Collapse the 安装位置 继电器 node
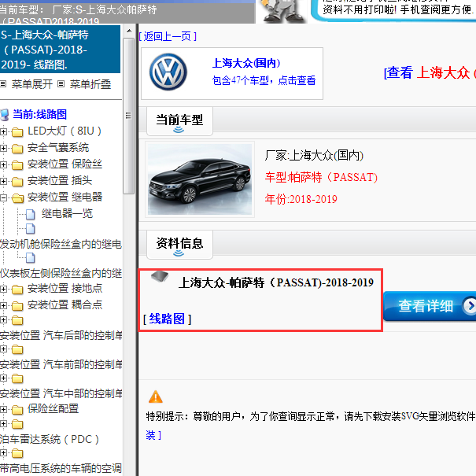This screenshot has width=476, height=476. tap(3, 198)
